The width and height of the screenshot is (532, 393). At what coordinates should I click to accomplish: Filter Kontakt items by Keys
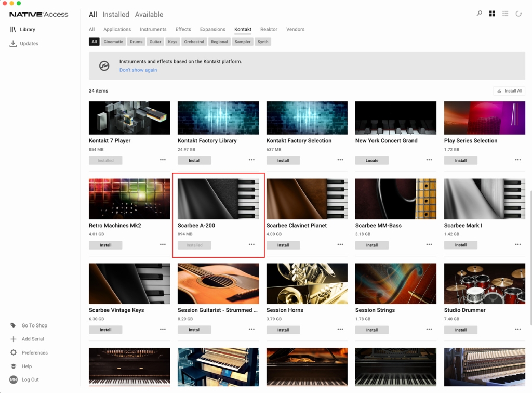172,42
